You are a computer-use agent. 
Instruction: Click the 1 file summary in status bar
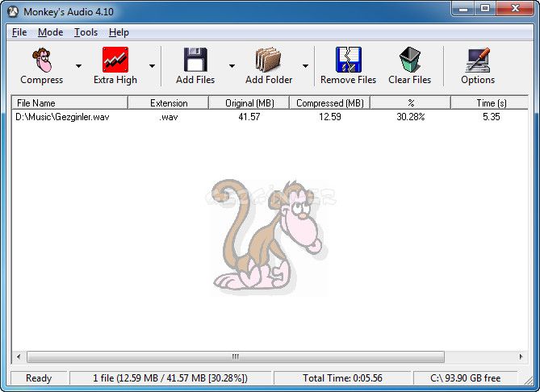pos(170,378)
